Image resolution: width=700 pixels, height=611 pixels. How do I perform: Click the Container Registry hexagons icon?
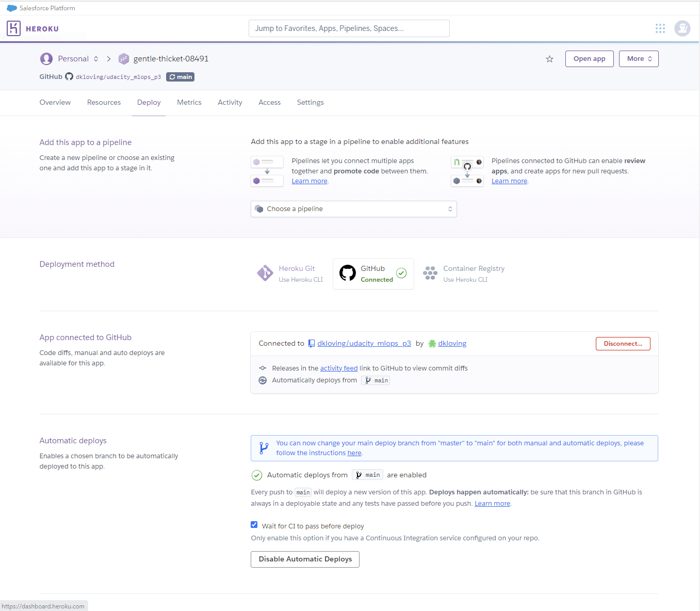[430, 273]
